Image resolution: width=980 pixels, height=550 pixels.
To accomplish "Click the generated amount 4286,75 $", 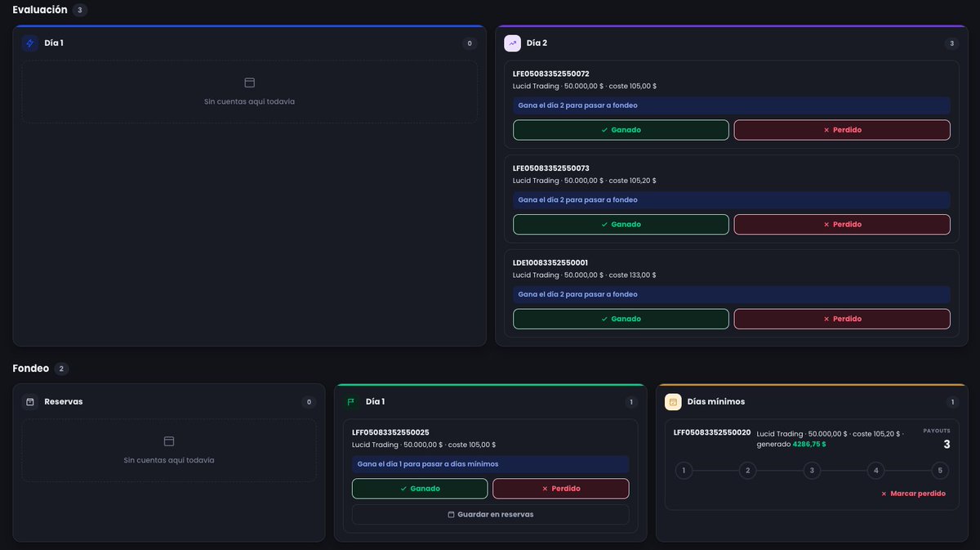I will click(809, 445).
